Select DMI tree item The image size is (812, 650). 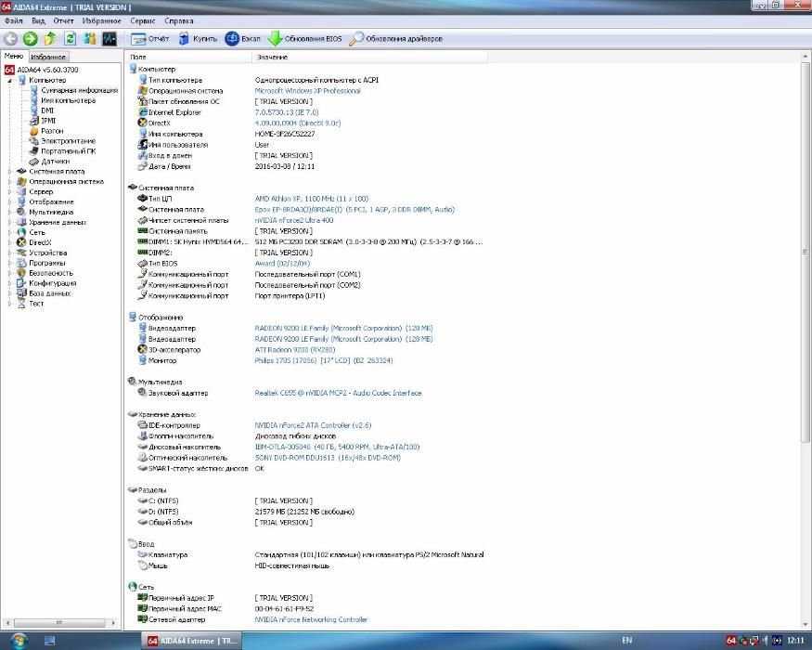point(47,110)
